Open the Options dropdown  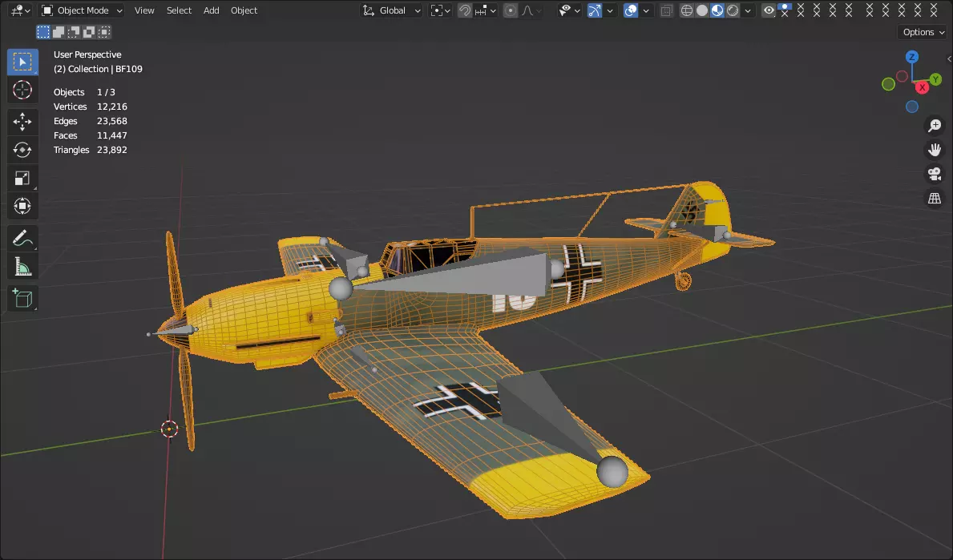tap(923, 32)
